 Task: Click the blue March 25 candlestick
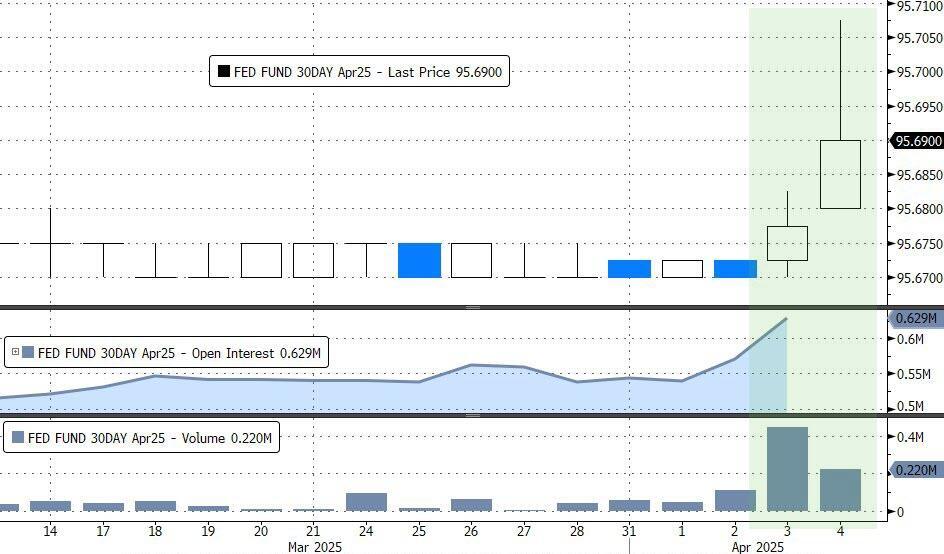click(419, 260)
